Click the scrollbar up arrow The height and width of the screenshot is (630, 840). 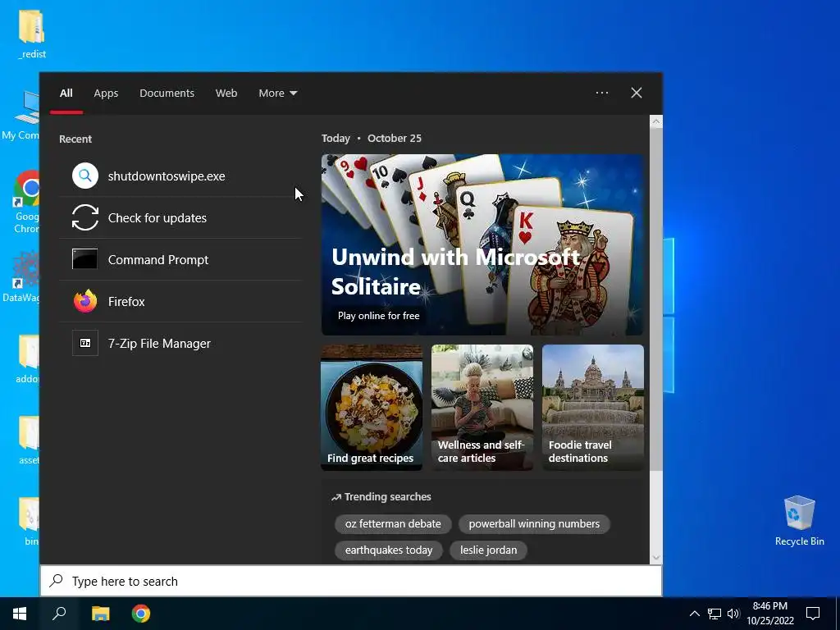(x=656, y=121)
